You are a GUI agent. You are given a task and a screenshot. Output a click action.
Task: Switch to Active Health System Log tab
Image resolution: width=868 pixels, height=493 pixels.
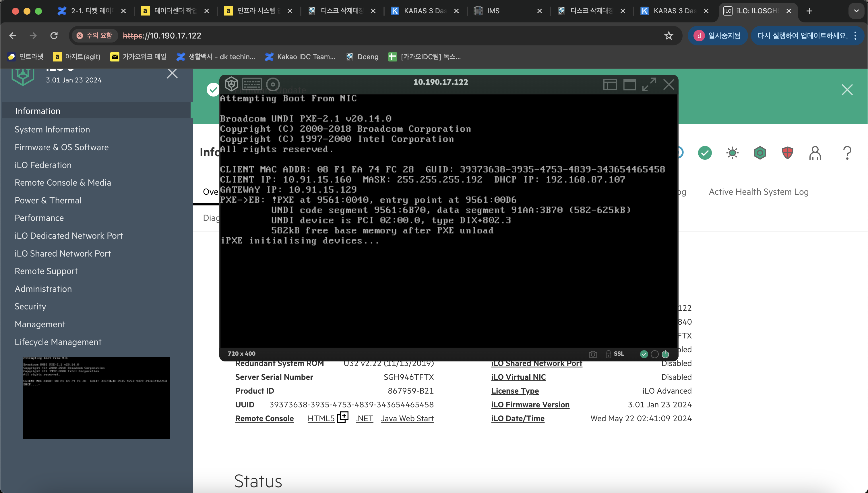(x=758, y=192)
